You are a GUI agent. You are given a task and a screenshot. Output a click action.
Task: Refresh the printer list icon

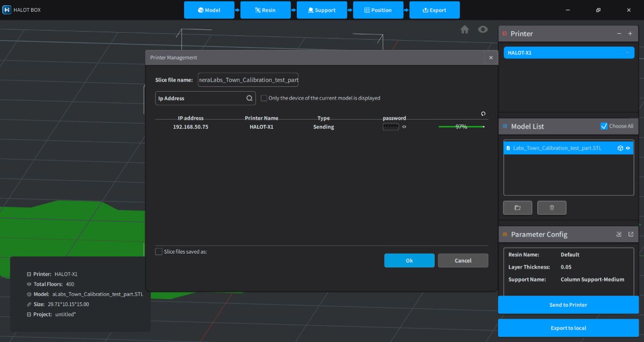tap(483, 114)
